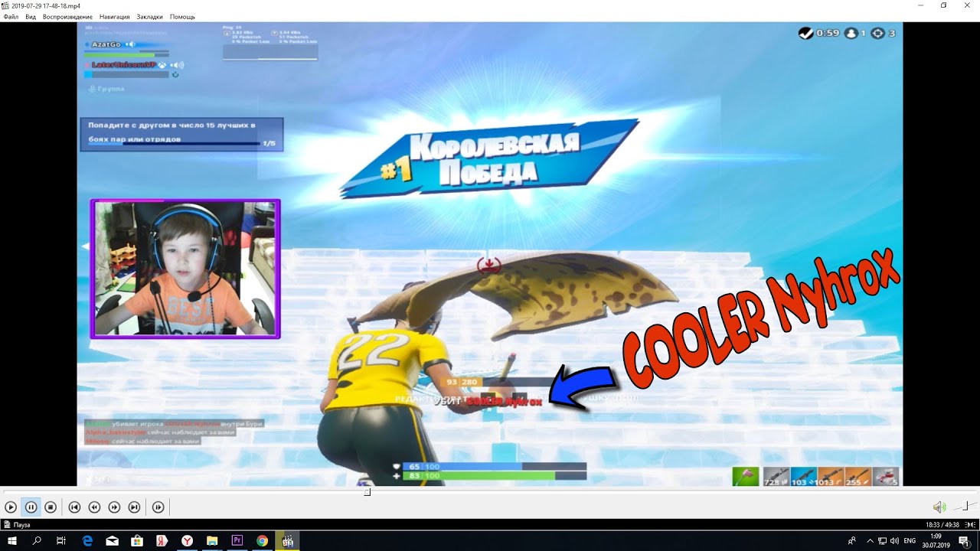Open the Вид menu
The image size is (980, 551).
[x=31, y=17]
